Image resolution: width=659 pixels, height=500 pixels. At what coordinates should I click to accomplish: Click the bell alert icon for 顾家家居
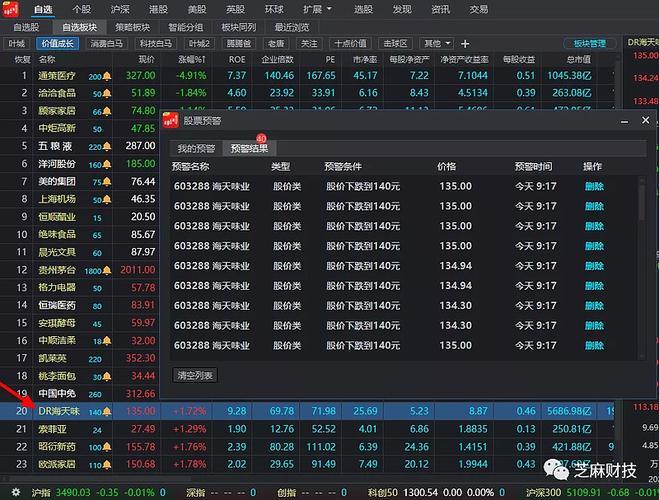tap(107, 111)
